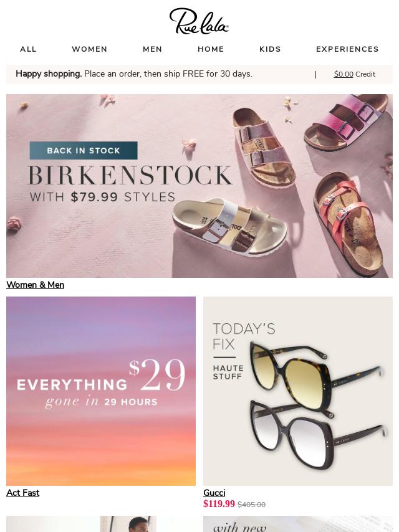
Task: Click the $119.99 Gucci sale price
Action: point(219,504)
